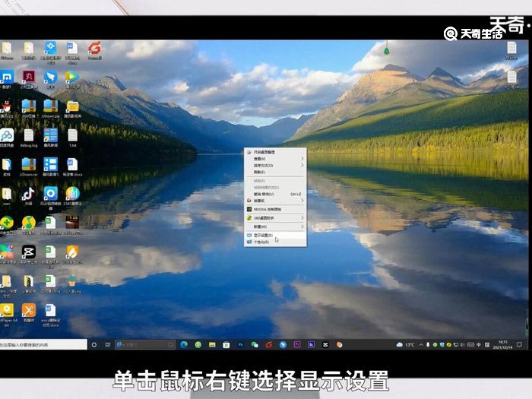
Task: Select 刷新(E) from the context menu
Action: (x=275, y=172)
